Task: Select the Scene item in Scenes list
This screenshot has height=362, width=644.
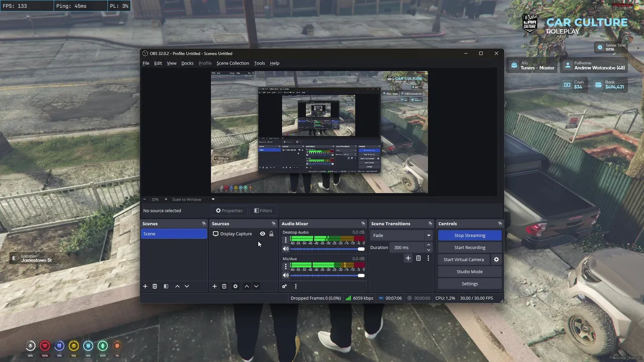Action: (x=174, y=234)
